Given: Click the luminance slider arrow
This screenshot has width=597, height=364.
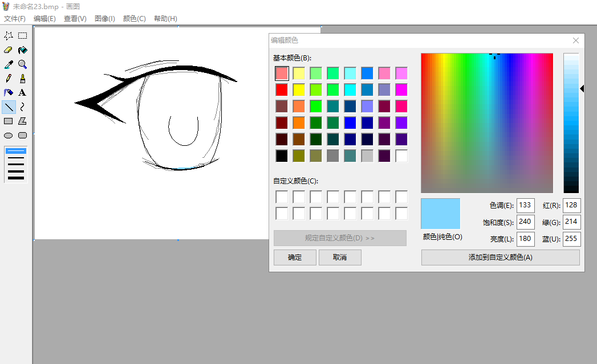Looking at the screenshot, I should (582, 89).
